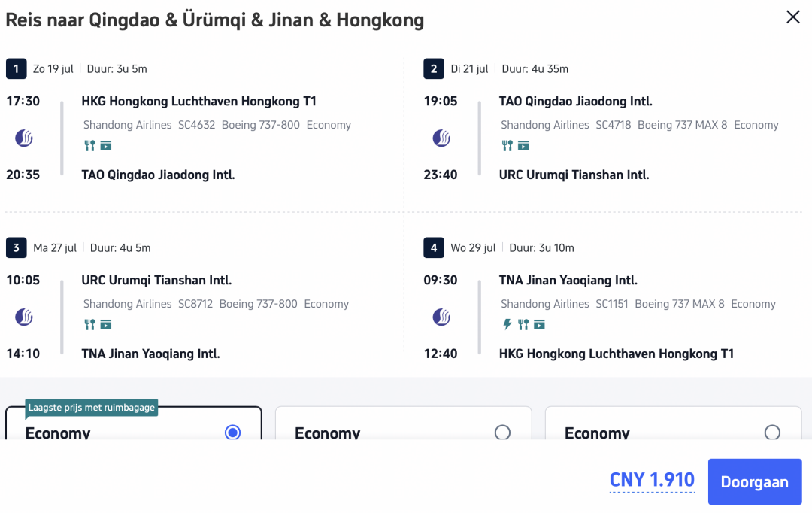The width and height of the screenshot is (812, 513).
Task: Click Shandong Airlines logo on URC–TNA flight
Action: [x=24, y=317]
